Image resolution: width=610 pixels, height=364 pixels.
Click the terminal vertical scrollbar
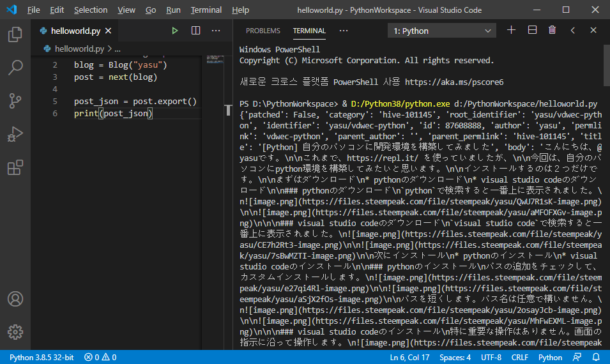[x=606, y=66]
